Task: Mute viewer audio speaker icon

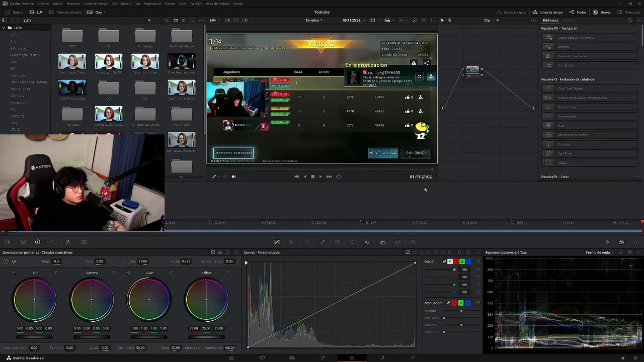Action: [233, 176]
